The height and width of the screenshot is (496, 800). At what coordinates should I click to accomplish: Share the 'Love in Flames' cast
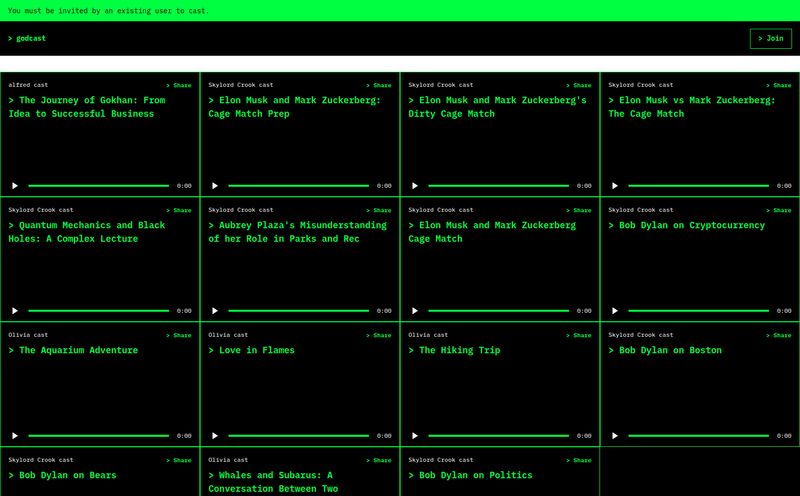pyautogui.click(x=379, y=335)
